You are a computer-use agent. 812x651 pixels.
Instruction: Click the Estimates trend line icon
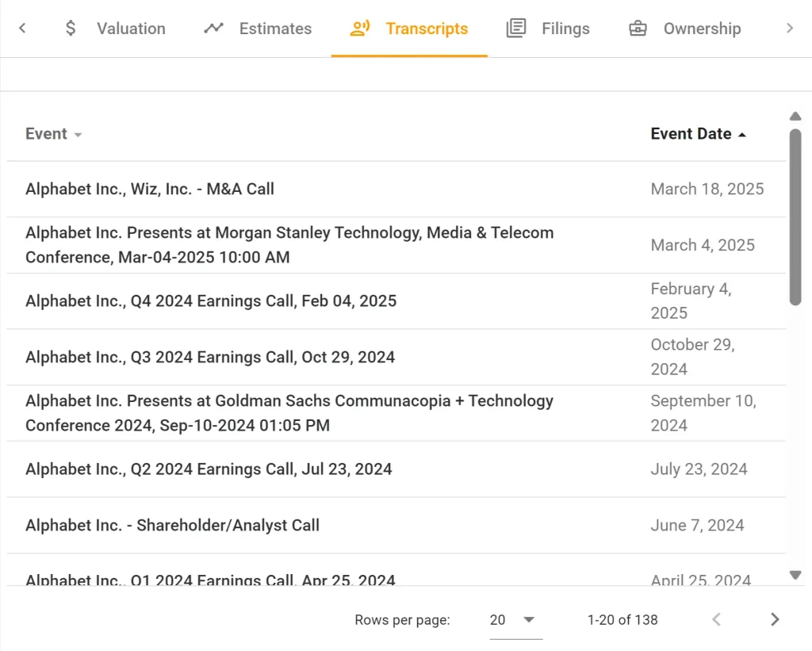click(x=213, y=29)
